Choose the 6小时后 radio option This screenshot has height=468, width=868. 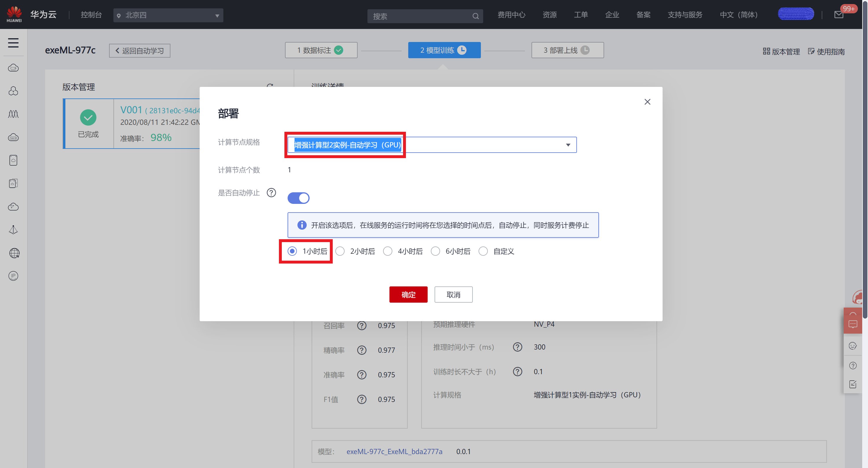435,251
